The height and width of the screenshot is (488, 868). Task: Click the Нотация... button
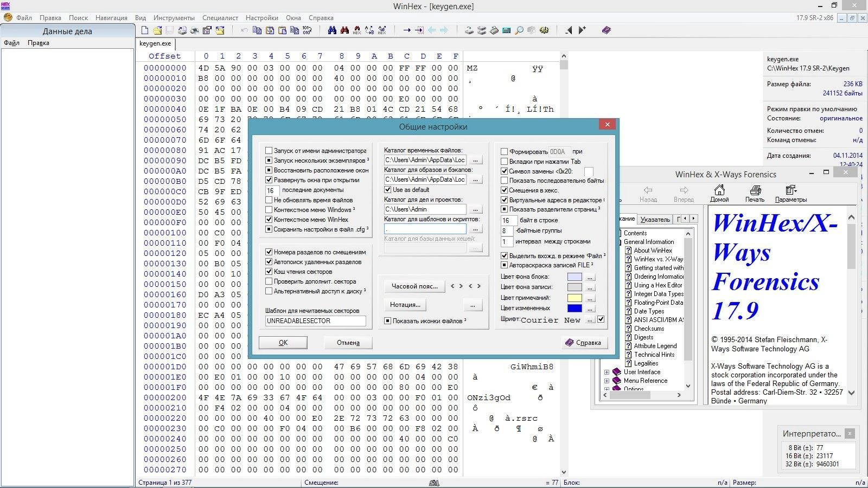tap(405, 305)
